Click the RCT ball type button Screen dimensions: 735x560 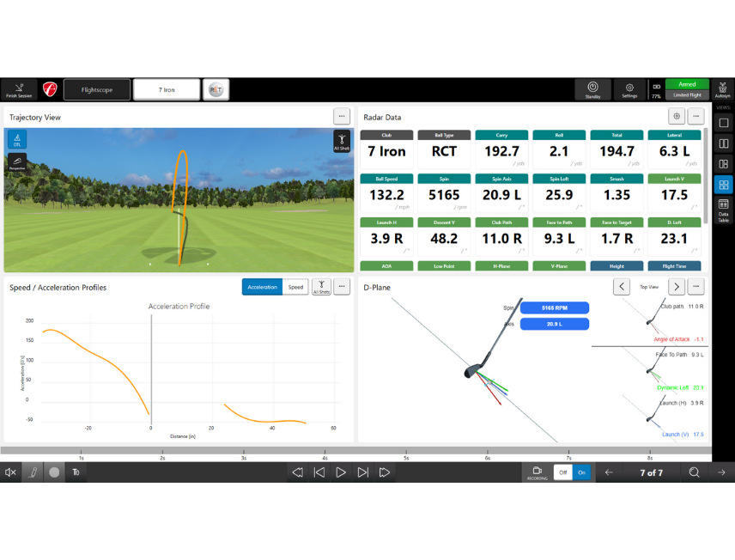216,88
